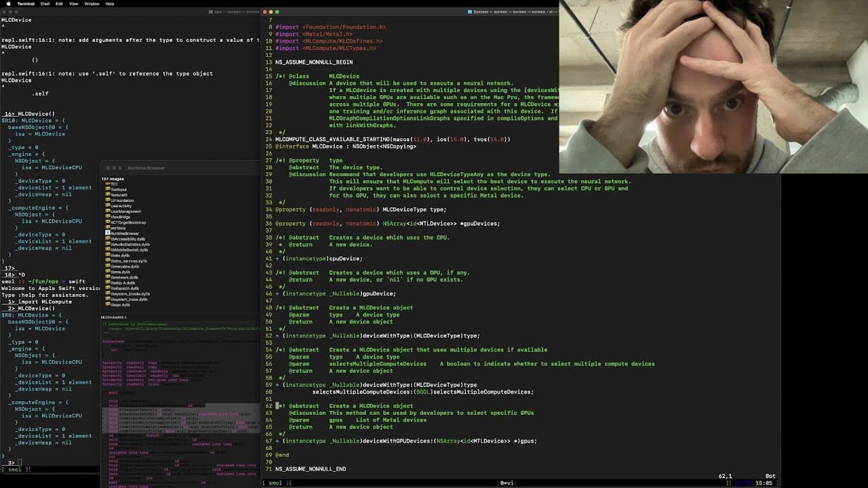This screenshot has width=868, height=488.
Task: Click the '15:05' clock in the status line
Action: 763,483
